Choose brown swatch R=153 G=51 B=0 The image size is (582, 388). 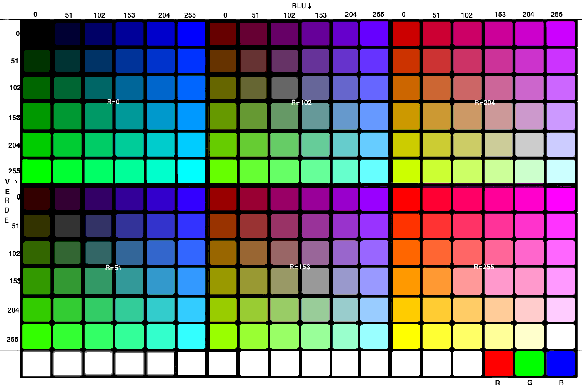223,226
